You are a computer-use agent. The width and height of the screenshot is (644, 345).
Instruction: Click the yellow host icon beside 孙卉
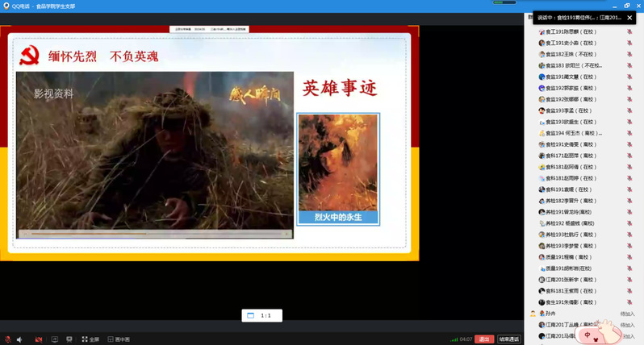click(x=533, y=314)
